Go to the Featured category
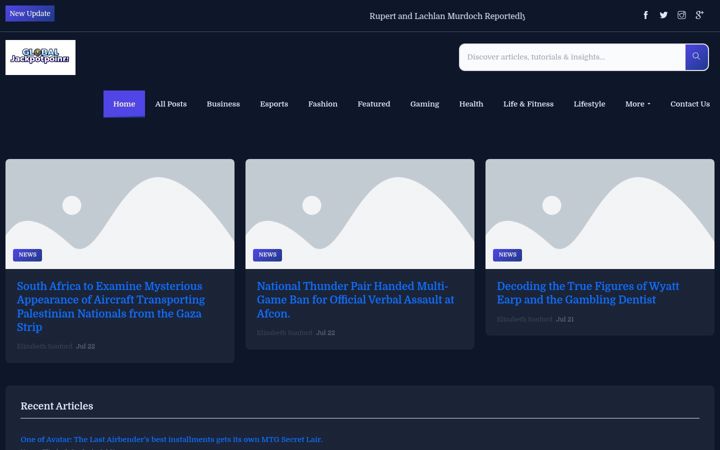The image size is (720, 450). point(374,104)
